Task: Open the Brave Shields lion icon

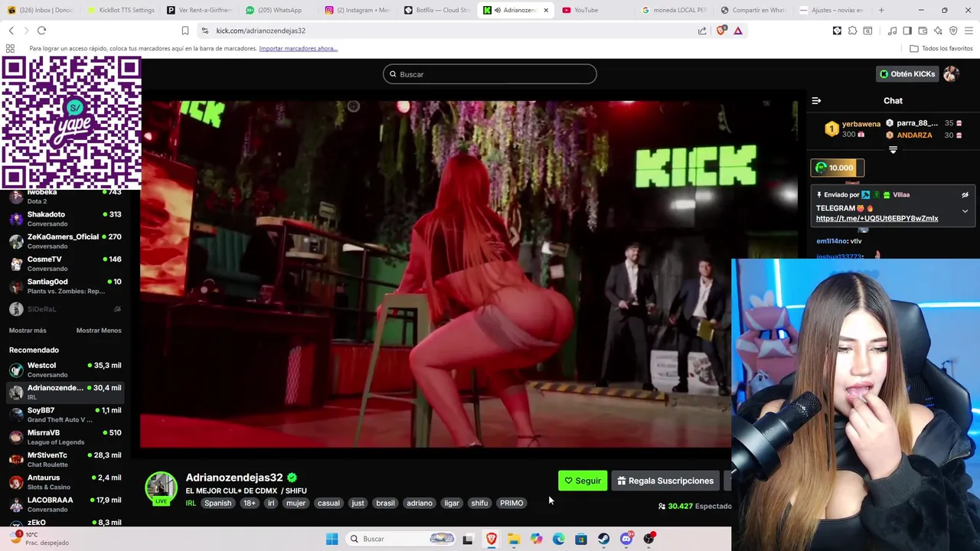Action: point(721,31)
